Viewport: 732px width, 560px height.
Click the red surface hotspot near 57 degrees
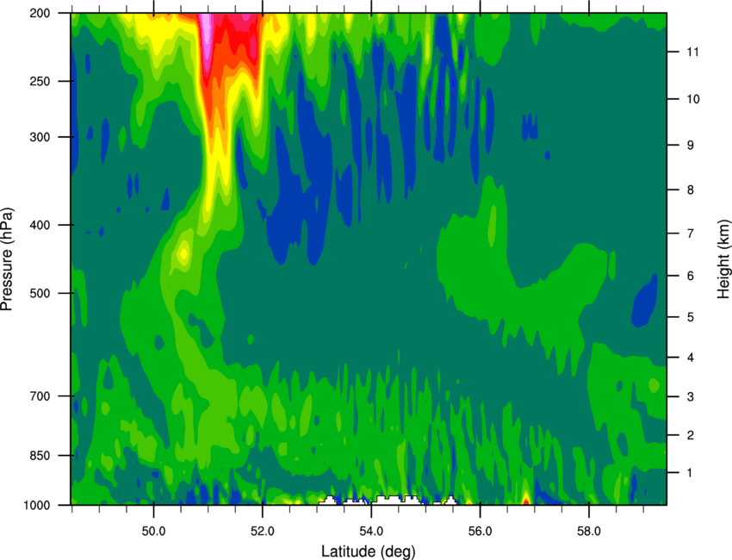coord(525,501)
